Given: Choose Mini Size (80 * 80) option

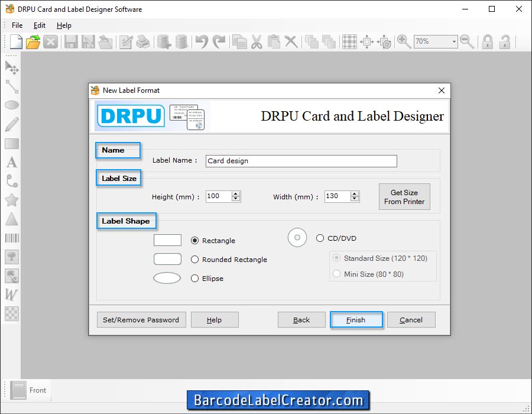Looking at the screenshot, I should click(x=336, y=273).
